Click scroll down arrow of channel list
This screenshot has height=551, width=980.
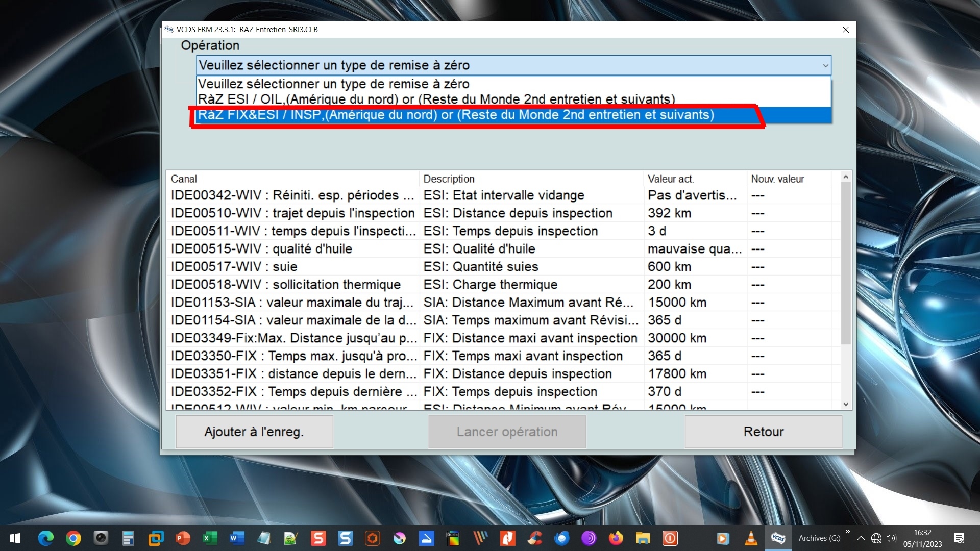click(846, 404)
